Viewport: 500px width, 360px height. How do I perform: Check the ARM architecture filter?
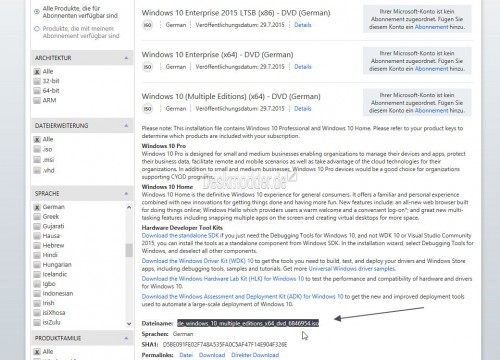(37, 100)
